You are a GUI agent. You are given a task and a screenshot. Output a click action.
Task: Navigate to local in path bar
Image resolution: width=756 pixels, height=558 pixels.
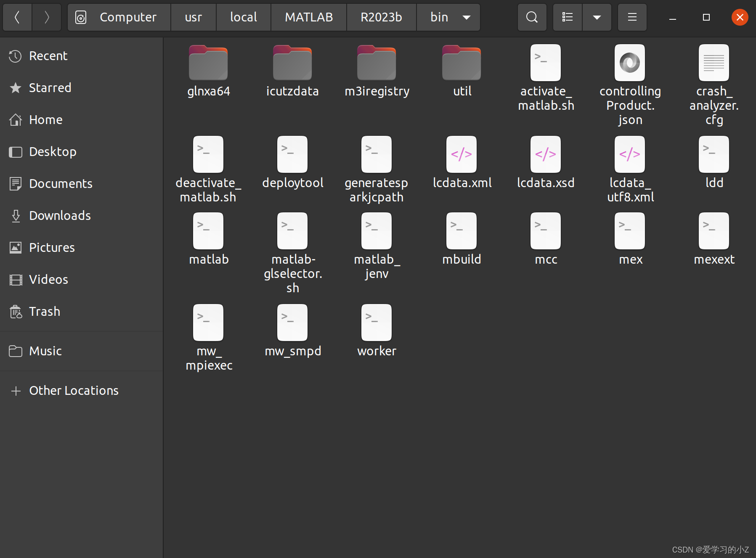click(x=244, y=17)
